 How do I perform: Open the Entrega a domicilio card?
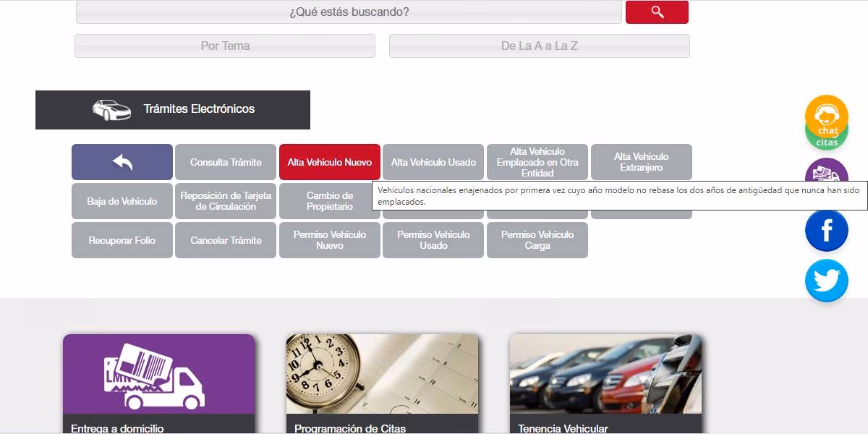pyautogui.click(x=158, y=383)
